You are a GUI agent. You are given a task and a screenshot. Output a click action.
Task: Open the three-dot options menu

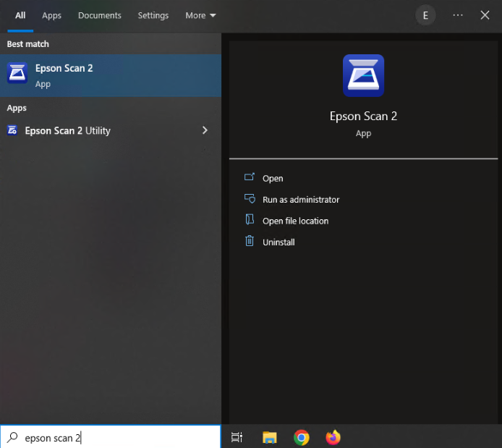tap(458, 15)
